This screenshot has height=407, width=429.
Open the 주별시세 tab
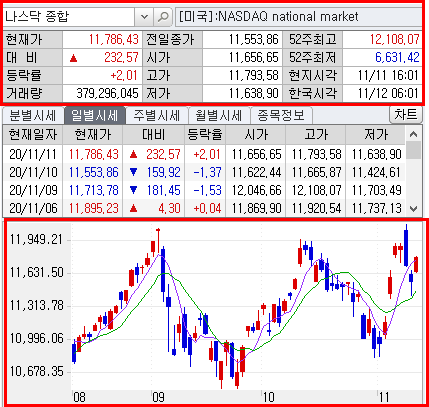(157, 116)
